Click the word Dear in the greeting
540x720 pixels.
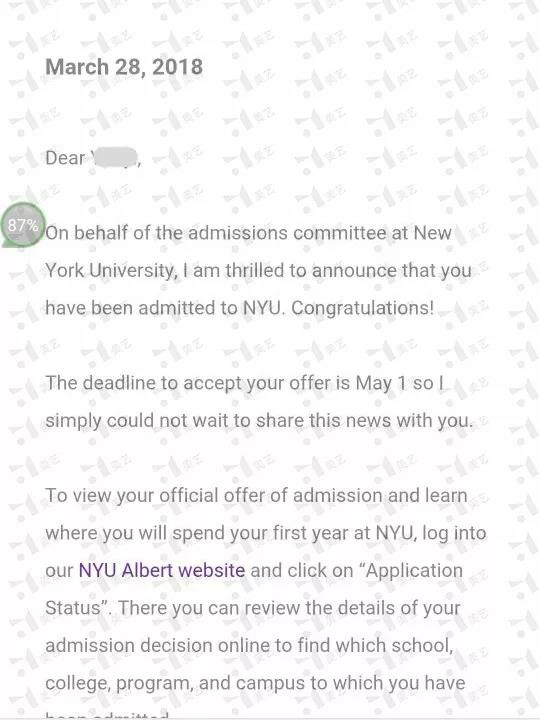65,158
